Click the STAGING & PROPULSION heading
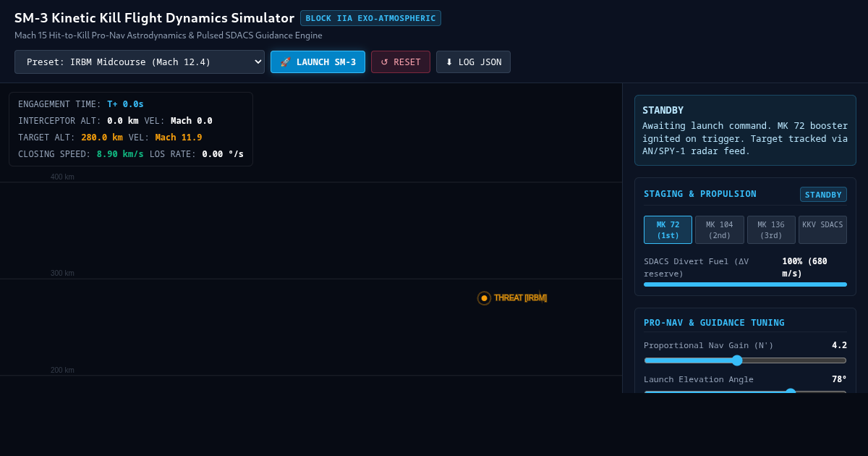868x456 pixels. [x=700, y=194]
